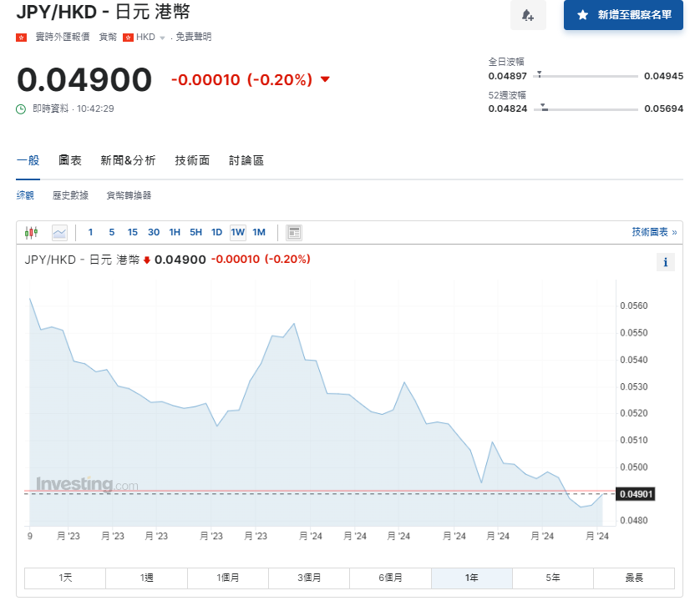Image resolution: width=695 pixels, height=616 pixels.
Task: Click the price alert bell icon
Action: 527,15
